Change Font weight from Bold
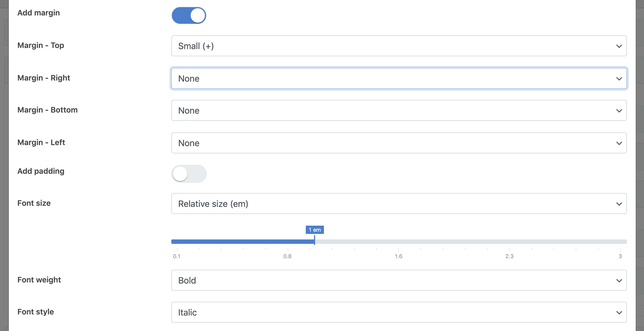 tap(399, 280)
